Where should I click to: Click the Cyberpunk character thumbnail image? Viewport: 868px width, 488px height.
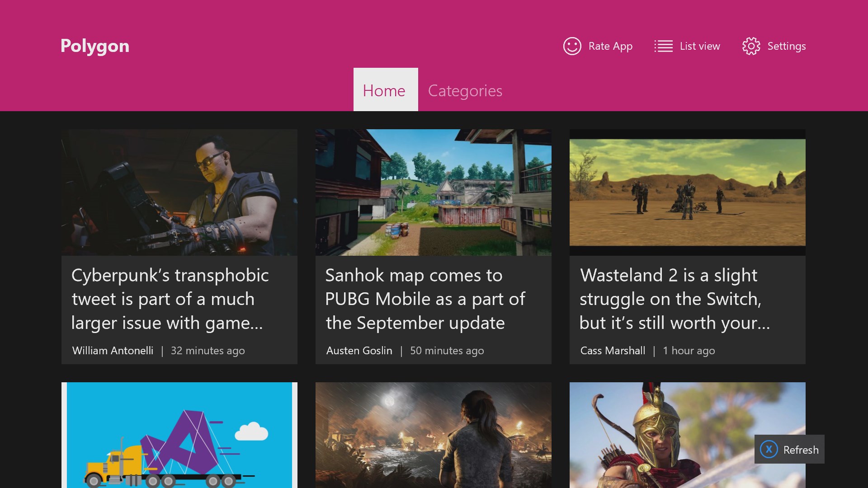179,192
